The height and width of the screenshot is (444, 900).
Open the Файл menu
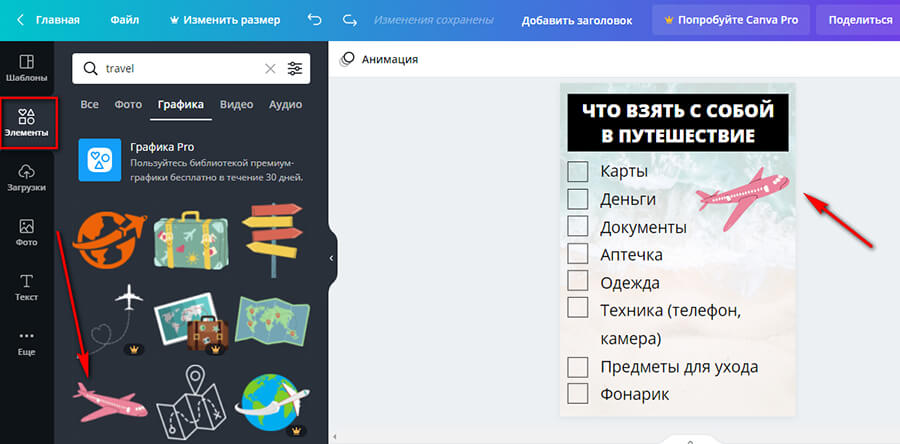click(x=125, y=20)
